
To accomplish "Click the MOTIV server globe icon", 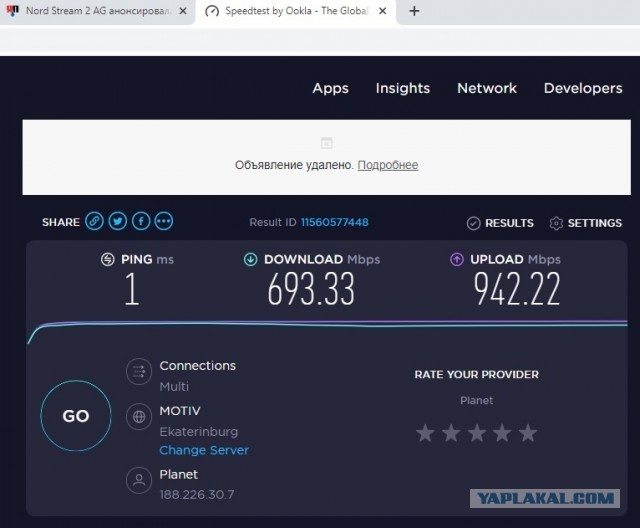I will pos(139,417).
